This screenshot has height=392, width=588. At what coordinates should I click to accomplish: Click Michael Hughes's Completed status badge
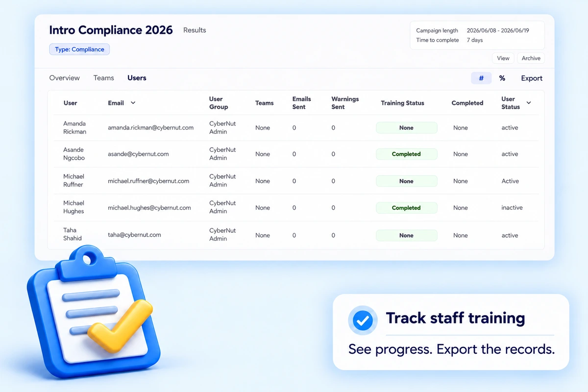(x=406, y=208)
